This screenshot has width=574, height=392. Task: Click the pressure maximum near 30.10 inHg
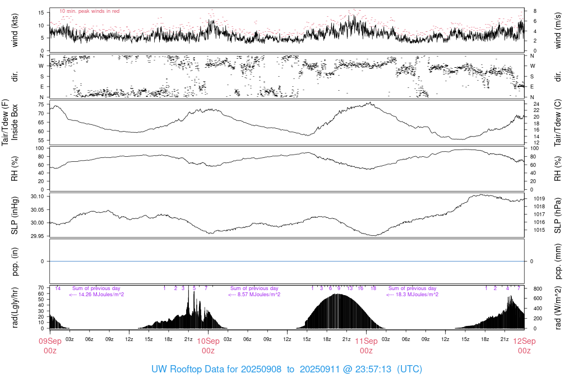[482, 195]
